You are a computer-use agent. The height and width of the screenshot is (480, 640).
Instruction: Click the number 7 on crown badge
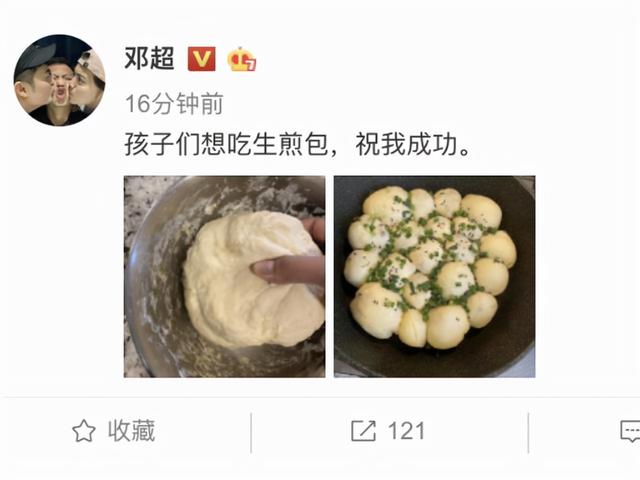point(251,65)
